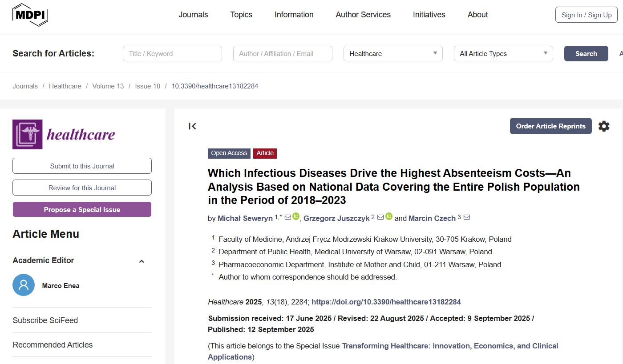Image resolution: width=623 pixels, height=364 pixels.
Task: Click Marcin Czech's email envelope icon
Action: click(x=467, y=217)
